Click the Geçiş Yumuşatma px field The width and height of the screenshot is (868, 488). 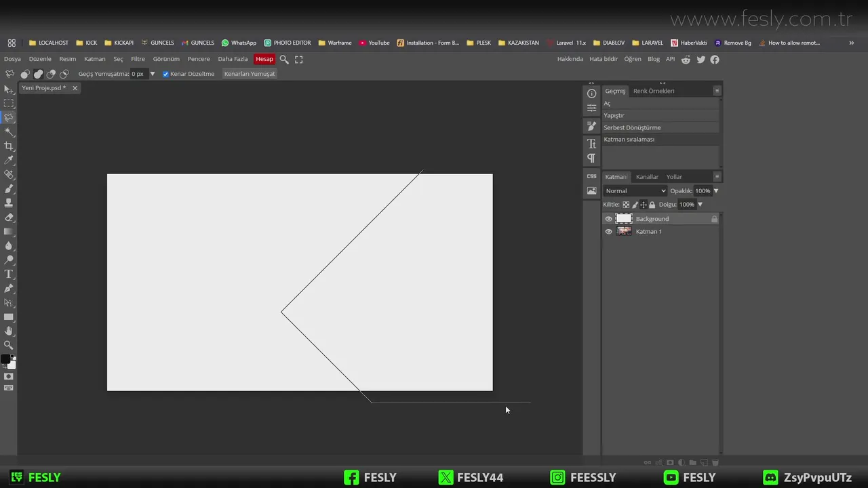138,74
